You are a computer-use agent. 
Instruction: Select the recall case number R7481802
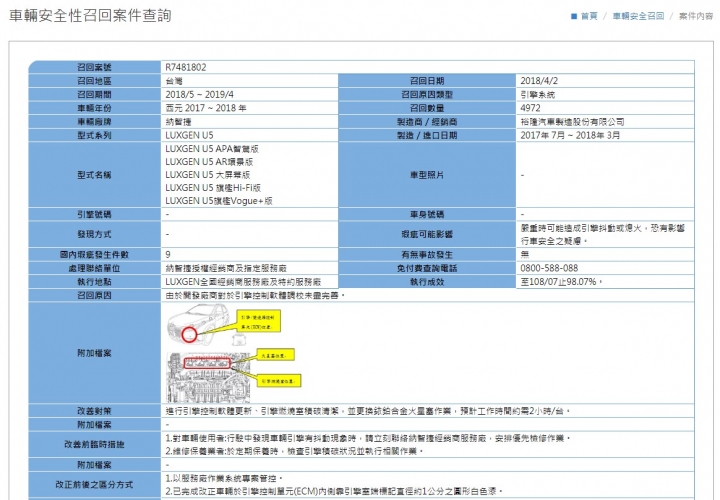click(186, 67)
